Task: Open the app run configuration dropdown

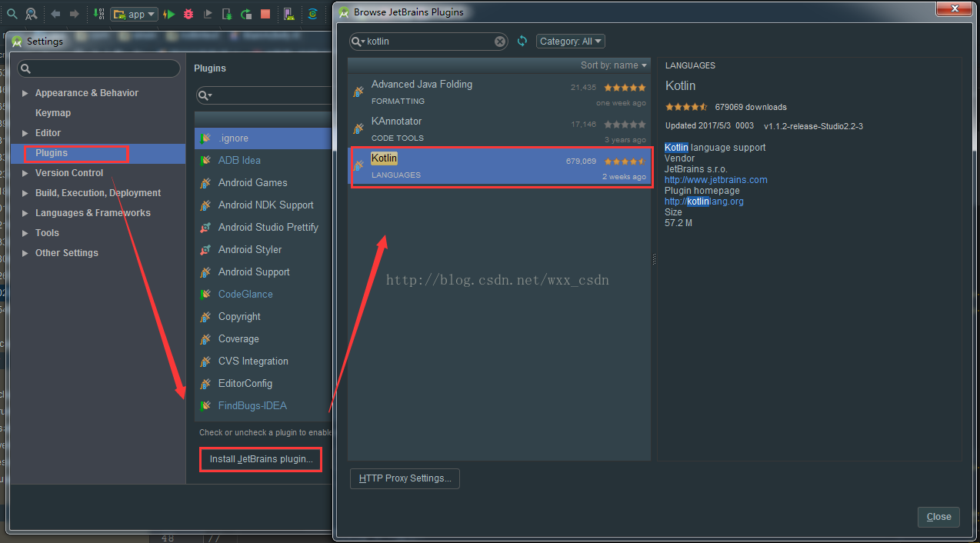Action: (135, 14)
